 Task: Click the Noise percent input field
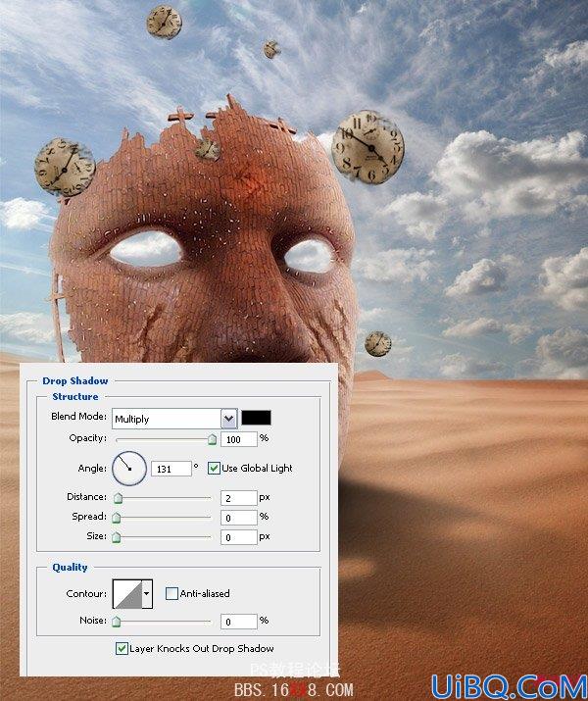click(x=239, y=622)
